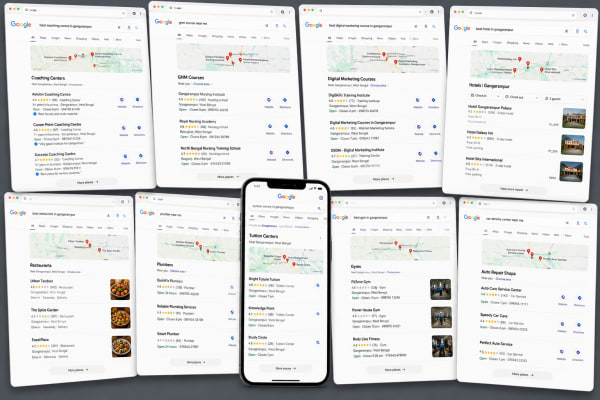
Task: Select All tab in Coaching Centers window
Action: (33, 38)
